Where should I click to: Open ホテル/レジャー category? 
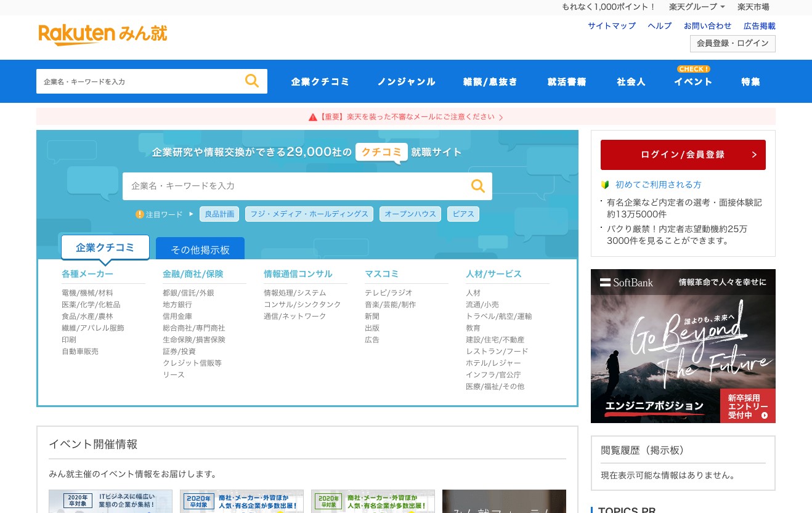pyautogui.click(x=493, y=363)
